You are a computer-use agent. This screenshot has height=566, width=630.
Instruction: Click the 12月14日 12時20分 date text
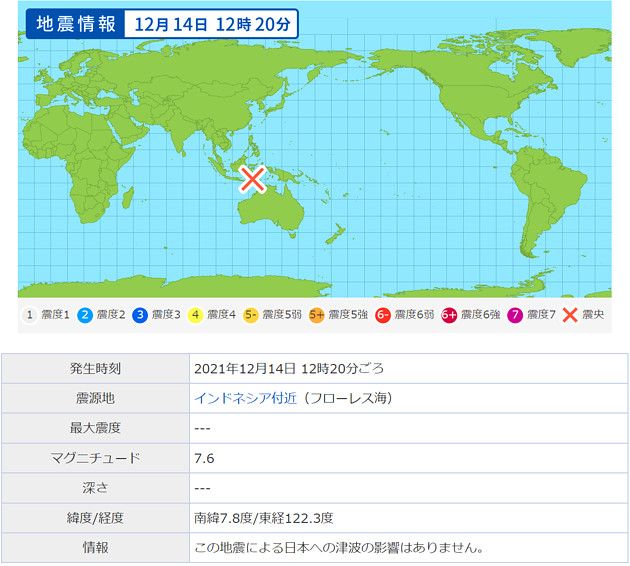point(212,25)
